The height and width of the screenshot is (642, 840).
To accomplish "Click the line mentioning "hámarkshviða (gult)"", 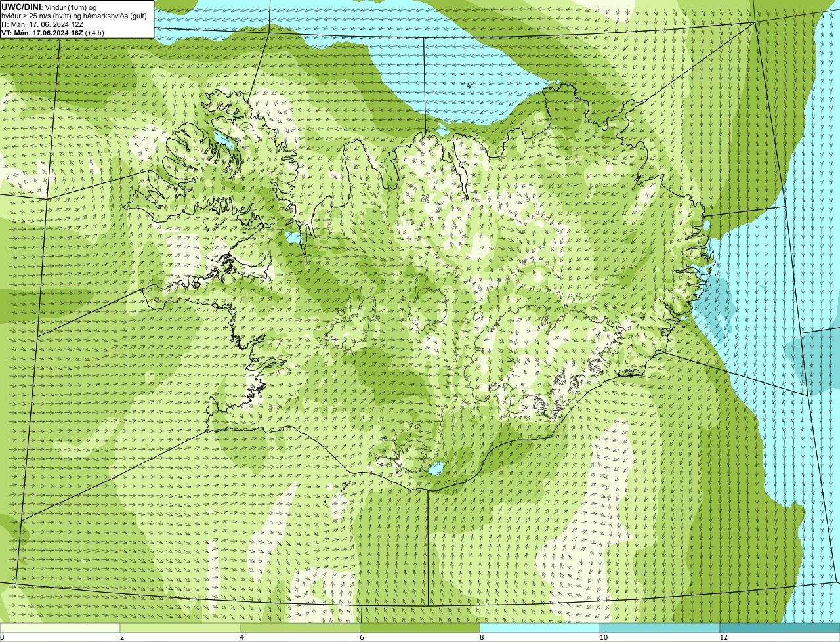I will tap(74, 16).
